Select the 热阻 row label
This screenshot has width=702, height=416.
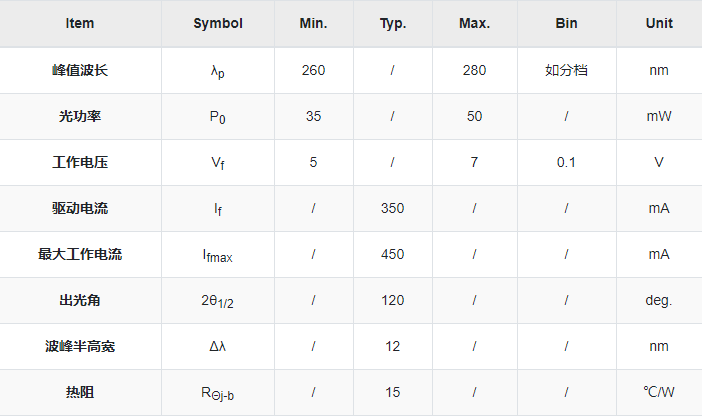click(80, 392)
